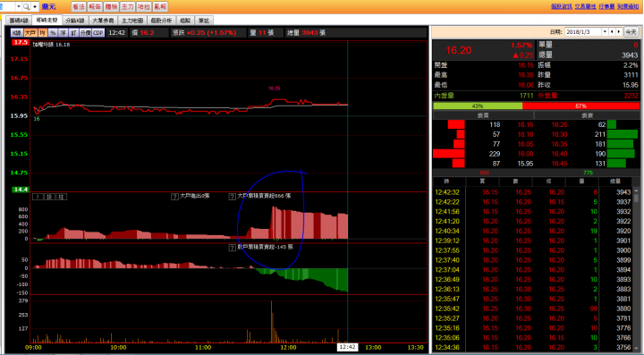
Task: Click the 註 note icon in 大戶 panel
Action: click(61, 197)
